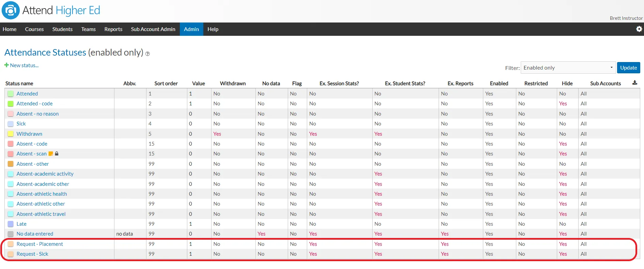
Task: Click the orange note icon beside Absent - scan
Action: pos(51,154)
